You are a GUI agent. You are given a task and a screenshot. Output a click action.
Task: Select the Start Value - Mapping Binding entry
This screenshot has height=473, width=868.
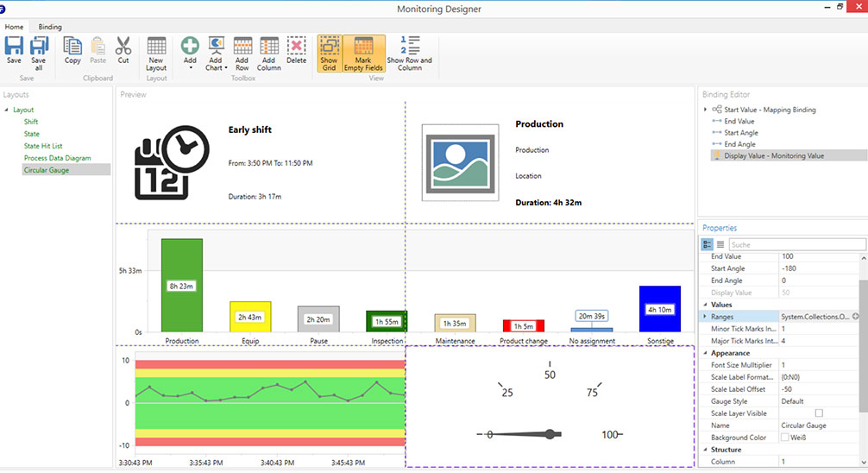[770, 110]
